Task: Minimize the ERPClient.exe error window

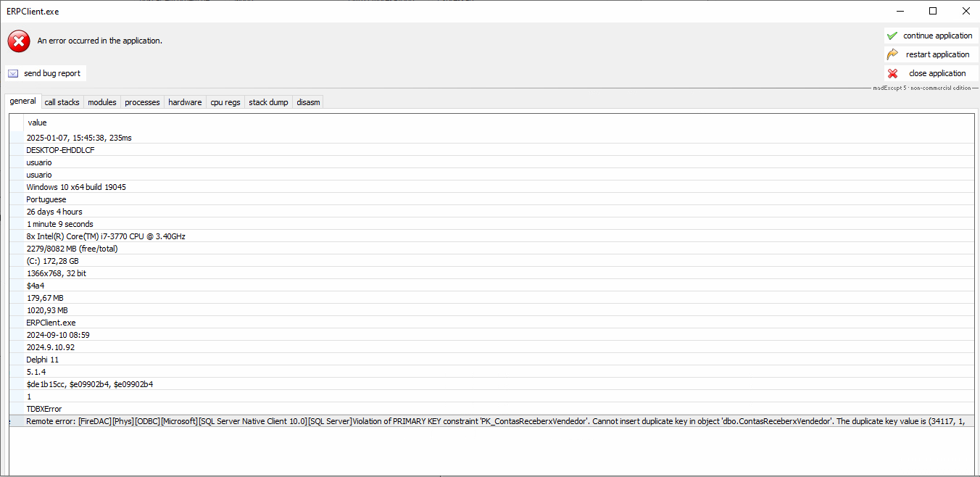Action: coord(900,11)
